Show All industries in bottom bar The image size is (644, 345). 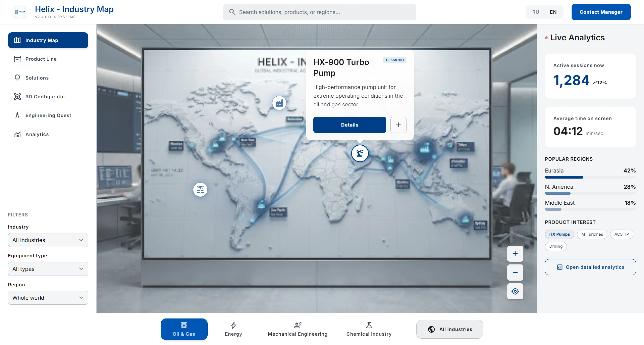click(x=449, y=329)
